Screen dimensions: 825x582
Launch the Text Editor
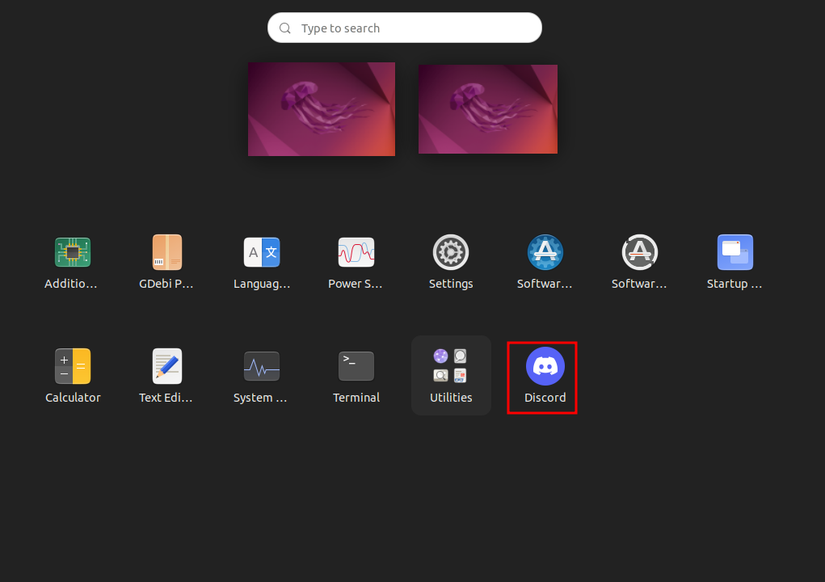point(166,366)
